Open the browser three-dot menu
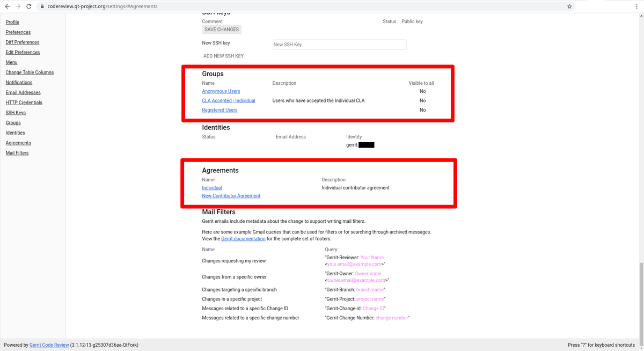Screen dimensions: 644x351 pyautogui.click(x=636, y=6)
